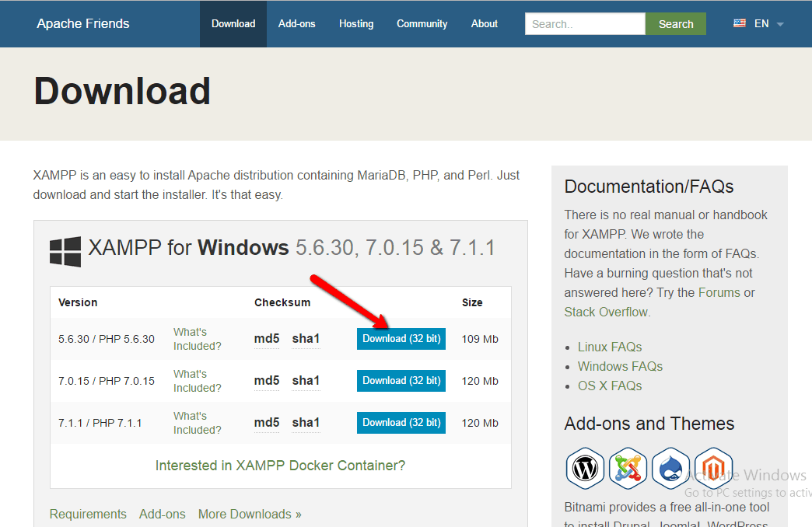
Task: Open the Download nav tab
Action: (x=233, y=24)
